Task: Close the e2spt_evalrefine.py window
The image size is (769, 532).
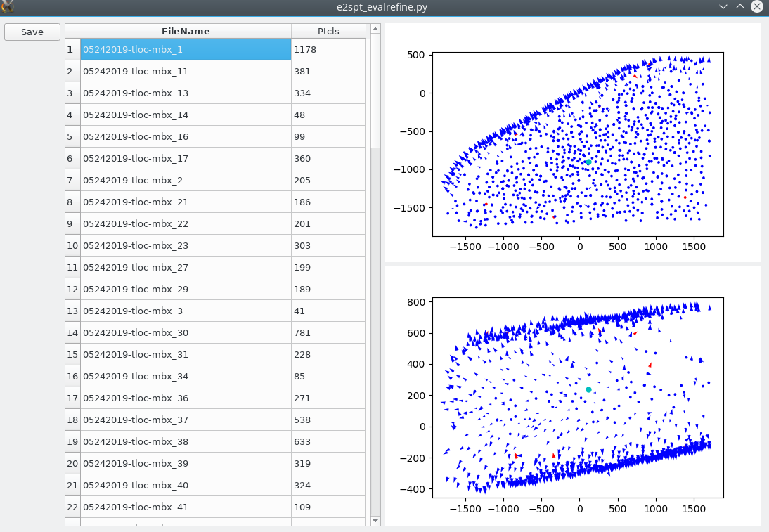Action: point(756,6)
